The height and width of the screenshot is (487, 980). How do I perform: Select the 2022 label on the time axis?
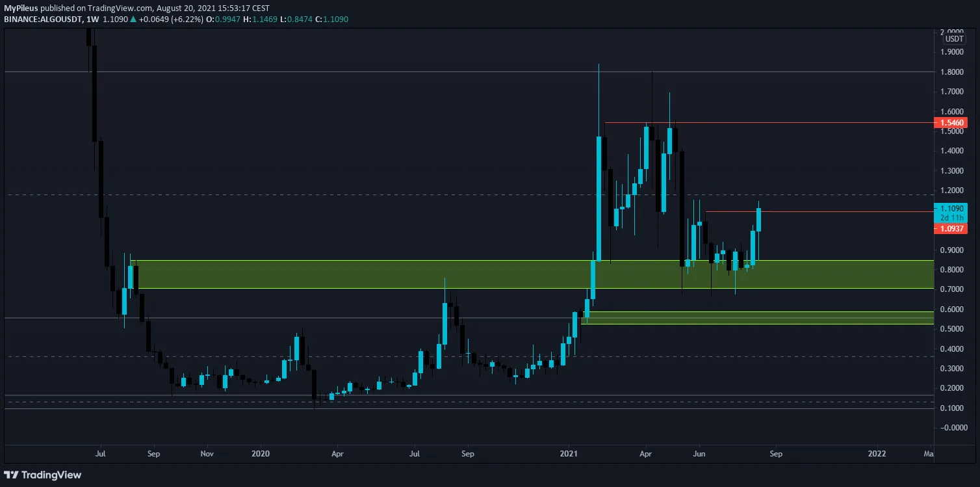pyautogui.click(x=877, y=454)
